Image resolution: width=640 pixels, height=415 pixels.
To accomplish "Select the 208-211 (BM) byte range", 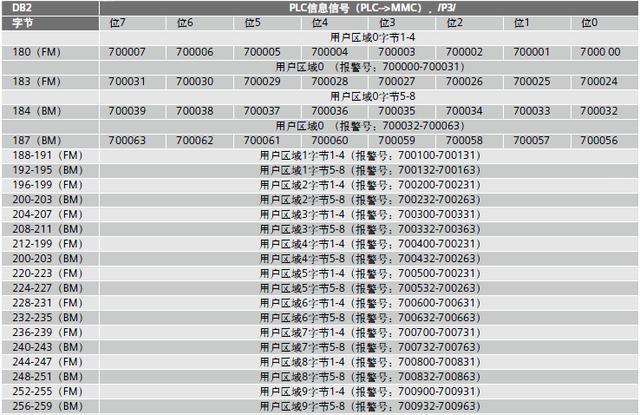I will (48, 229).
